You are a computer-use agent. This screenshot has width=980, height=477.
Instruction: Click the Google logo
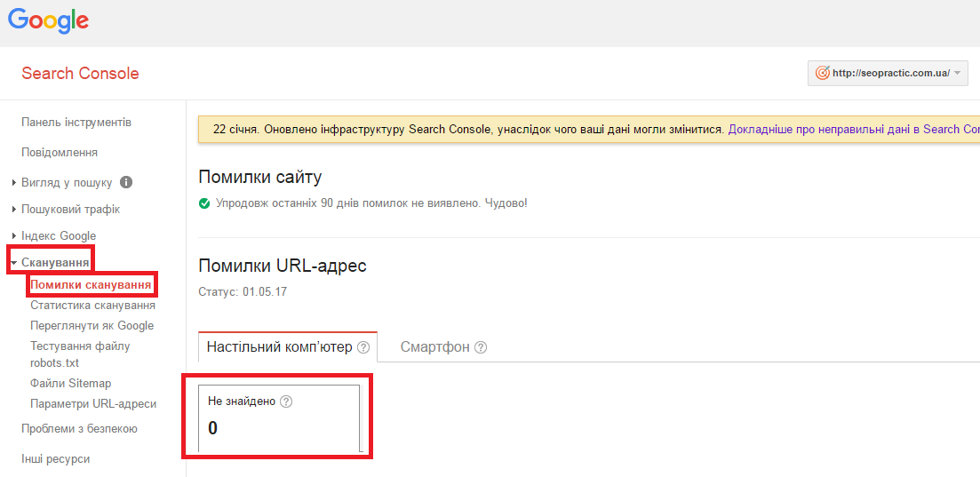pyautogui.click(x=48, y=20)
